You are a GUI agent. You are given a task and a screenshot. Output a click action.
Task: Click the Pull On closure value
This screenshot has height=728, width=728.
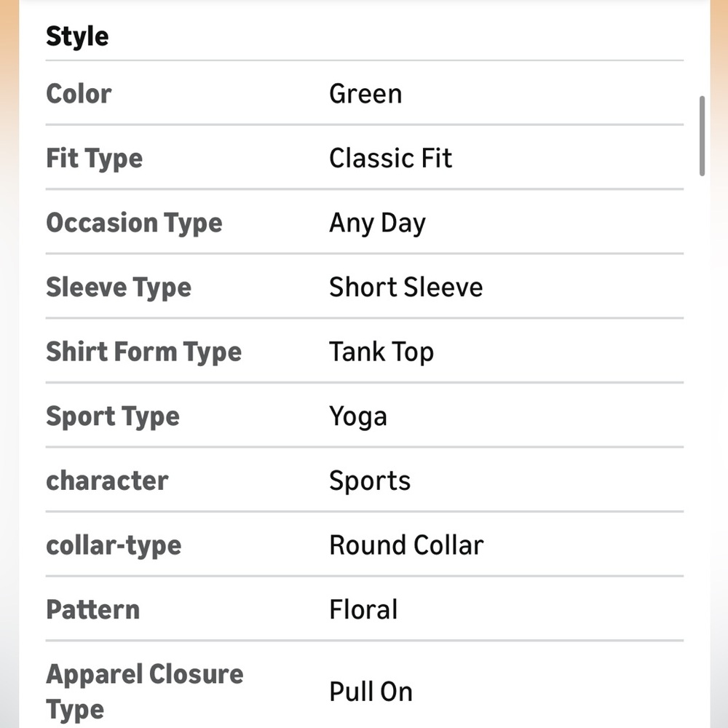[x=371, y=692]
